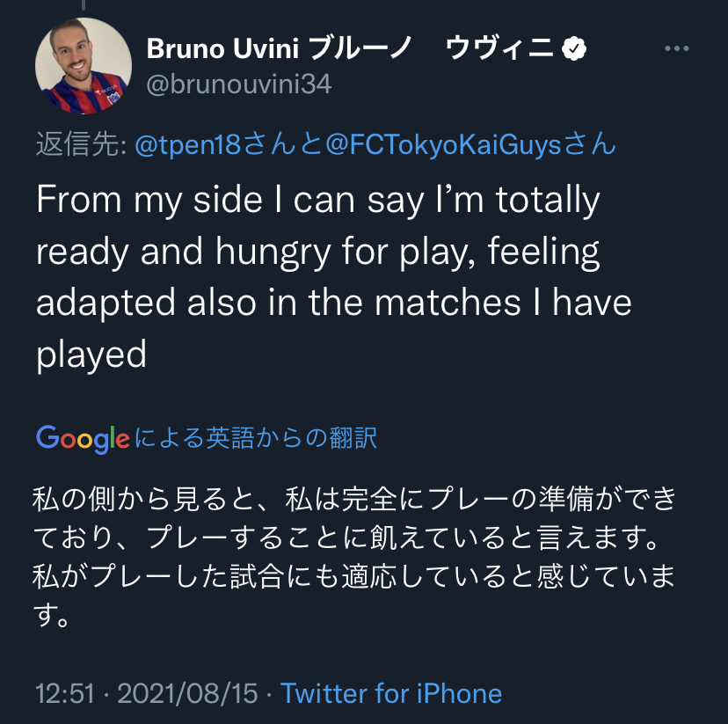Click the 返信先 reply-to label
Image resolution: width=728 pixels, height=724 pixels.
tap(81, 144)
